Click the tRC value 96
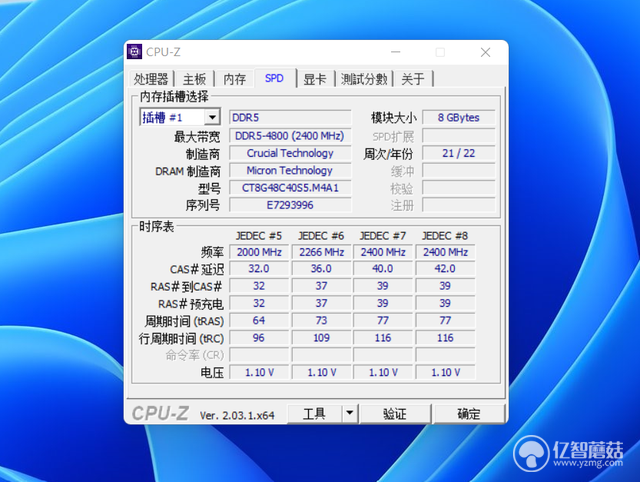 pos(259,338)
